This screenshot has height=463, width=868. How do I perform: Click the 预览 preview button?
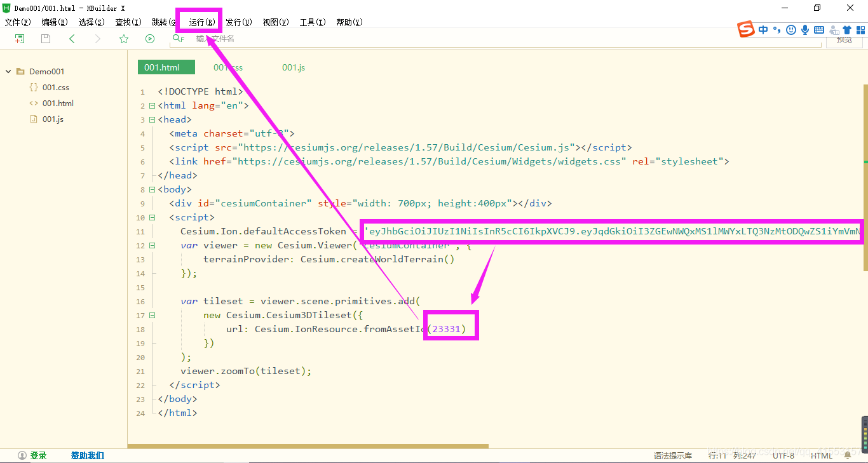click(x=844, y=40)
